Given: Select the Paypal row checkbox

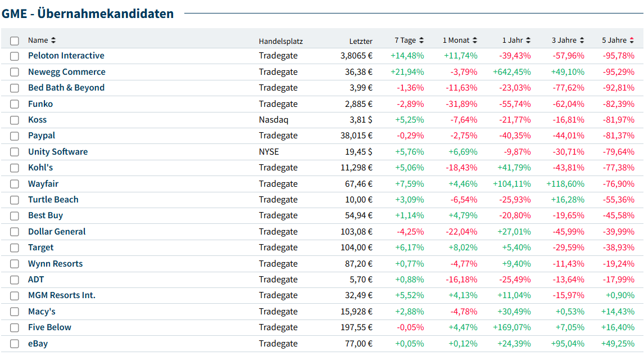Looking at the screenshot, I should click(x=15, y=136).
